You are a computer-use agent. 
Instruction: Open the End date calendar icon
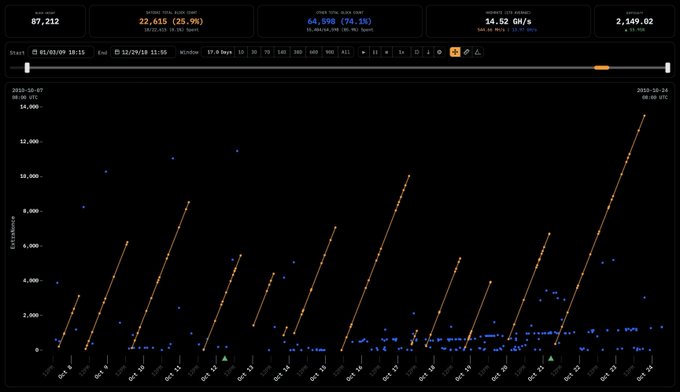[117, 52]
